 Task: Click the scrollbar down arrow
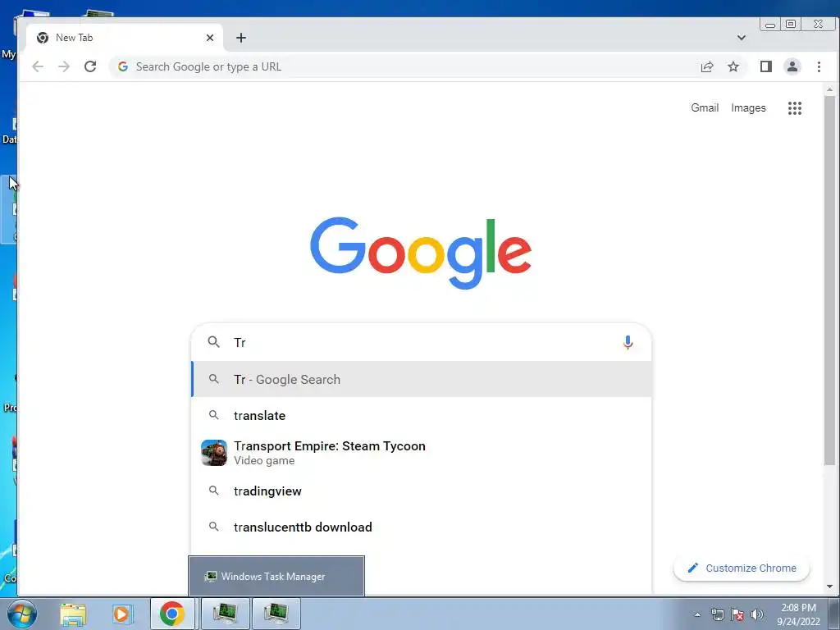tap(830, 587)
